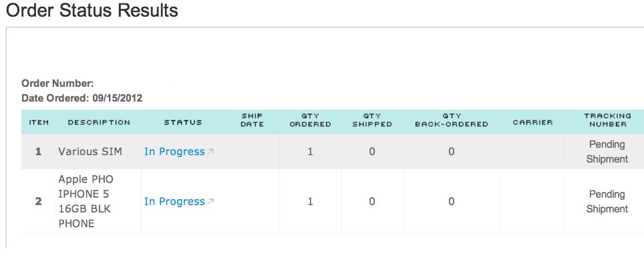This screenshot has width=644, height=268.
Task: Click the Date Ordered 09/15/2012 text
Action: 82,98
